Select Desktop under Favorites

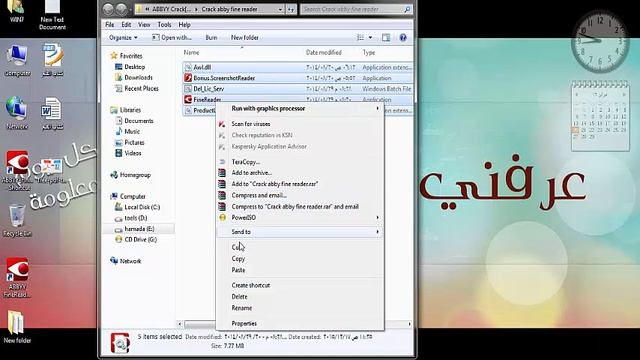(135, 67)
